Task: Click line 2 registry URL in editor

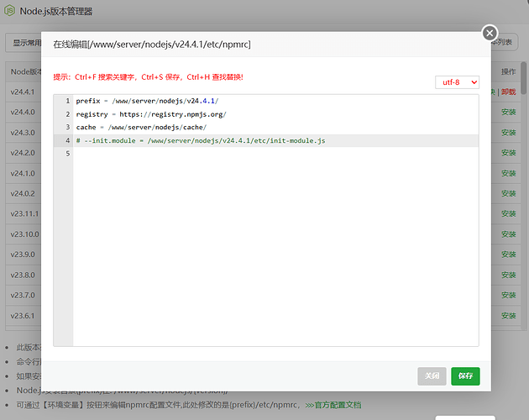Action: pos(151,114)
